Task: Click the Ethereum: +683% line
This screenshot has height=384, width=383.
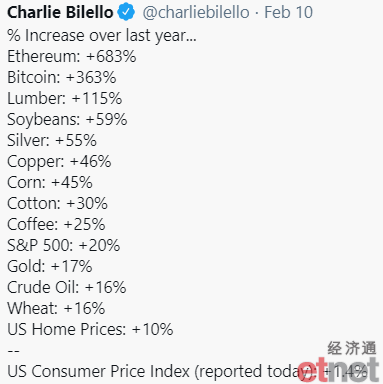Action: click(x=72, y=56)
